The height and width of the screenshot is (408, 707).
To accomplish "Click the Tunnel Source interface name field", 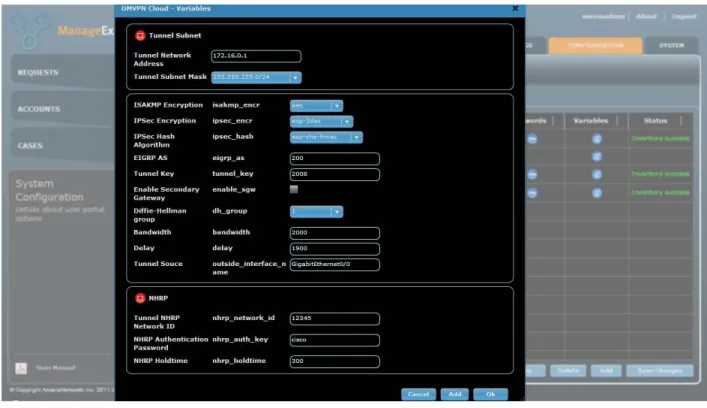I will point(335,265).
